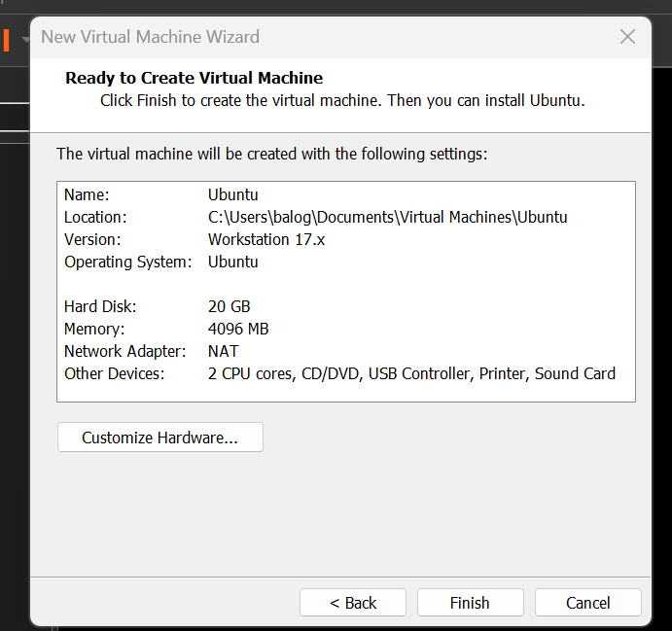Click the Network Adapter value NAT

pos(224,351)
